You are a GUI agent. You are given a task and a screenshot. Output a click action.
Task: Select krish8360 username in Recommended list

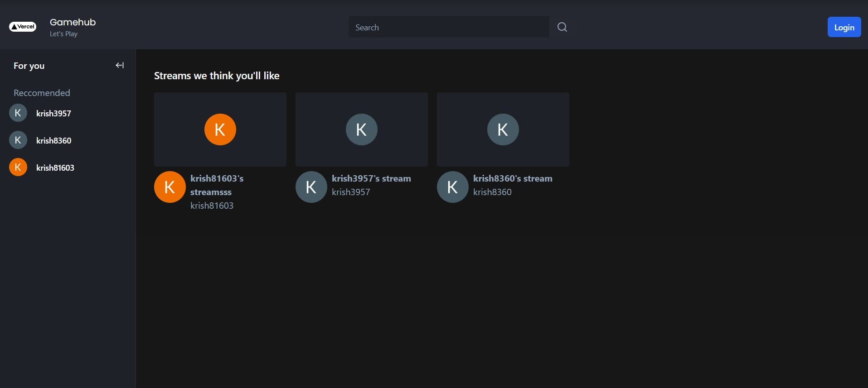(53, 141)
